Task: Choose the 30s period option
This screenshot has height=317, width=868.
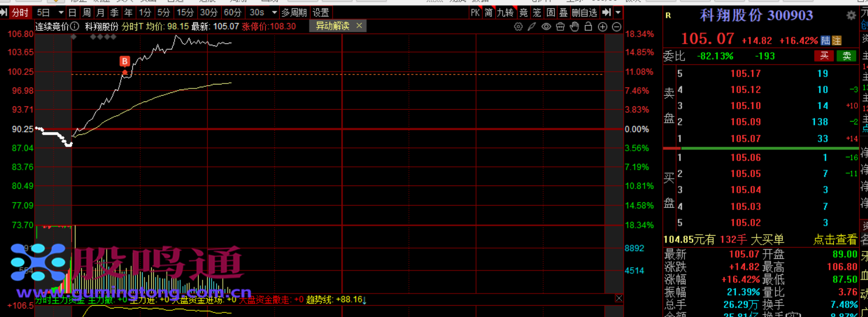Action: pos(256,12)
